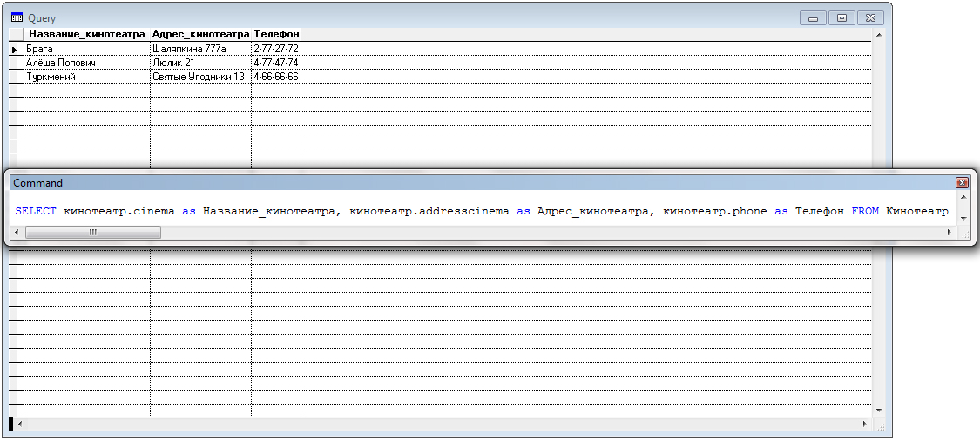Select the cell Туркмений
The image size is (980, 442).
point(87,76)
